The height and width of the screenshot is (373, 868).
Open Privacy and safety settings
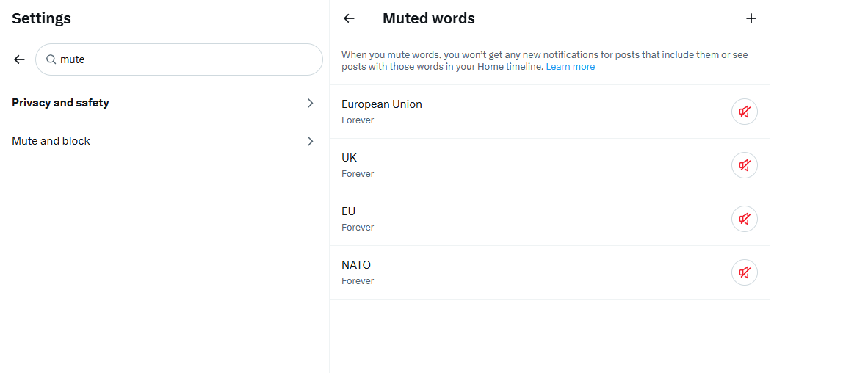coord(164,103)
